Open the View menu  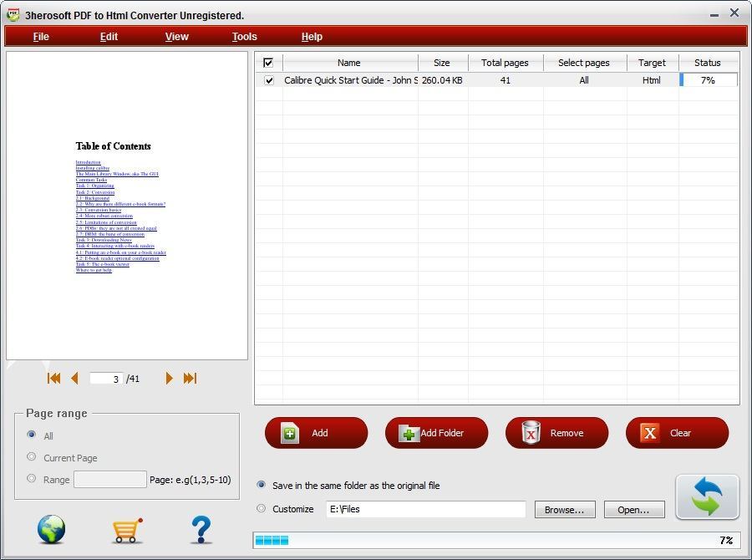[x=176, y=37]
